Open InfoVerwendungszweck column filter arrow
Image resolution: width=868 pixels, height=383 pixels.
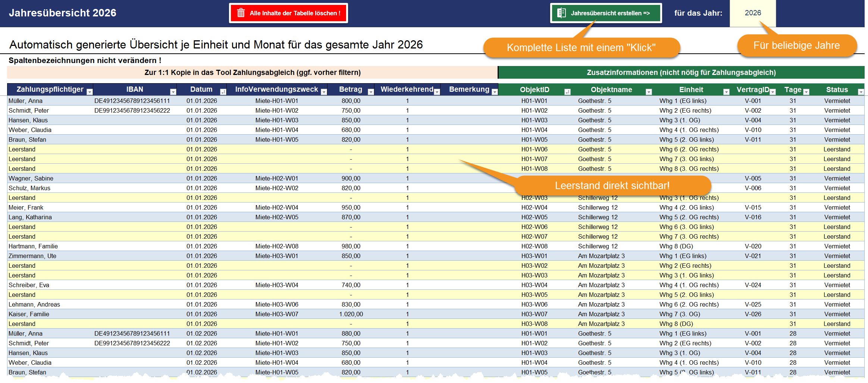[324, 92]
